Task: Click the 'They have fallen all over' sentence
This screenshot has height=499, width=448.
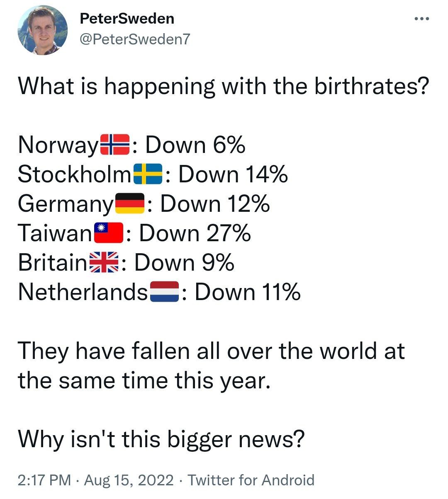Action: point(211,366)
